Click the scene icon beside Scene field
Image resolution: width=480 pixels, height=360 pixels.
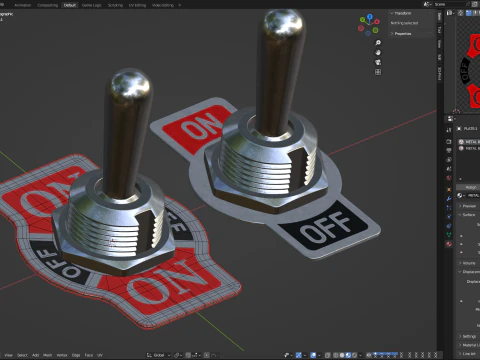427,4
